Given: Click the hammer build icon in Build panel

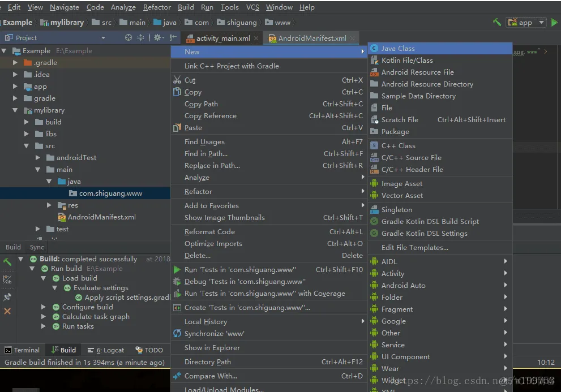Looking at the screenshot, I should (x=7, y=261).
